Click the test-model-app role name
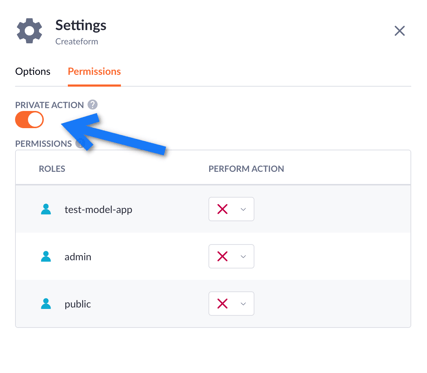Image resolution: width=427 pixels, height=373 pixels. coord(98,210)
